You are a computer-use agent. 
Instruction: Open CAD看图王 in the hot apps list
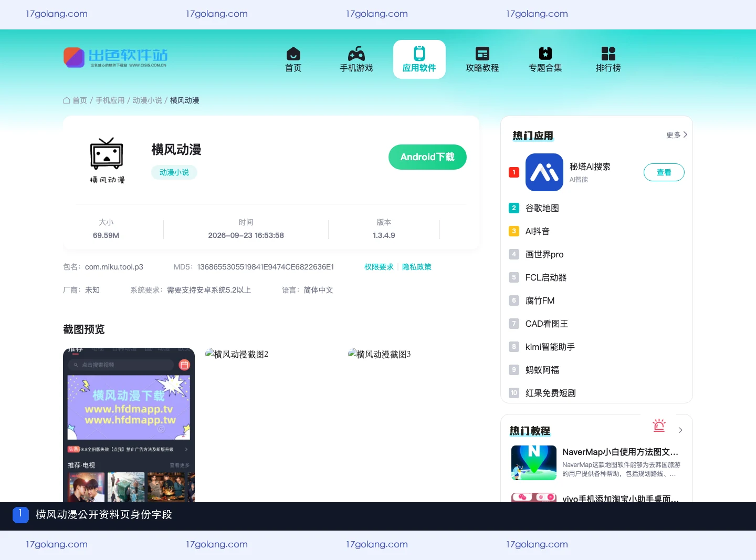(547, 324)
